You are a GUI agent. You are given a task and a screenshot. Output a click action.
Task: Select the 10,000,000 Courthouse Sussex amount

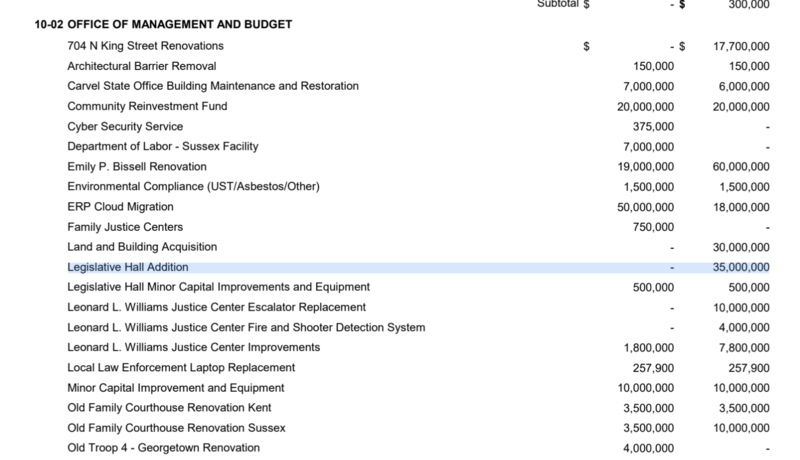click(x=741, y=428)
